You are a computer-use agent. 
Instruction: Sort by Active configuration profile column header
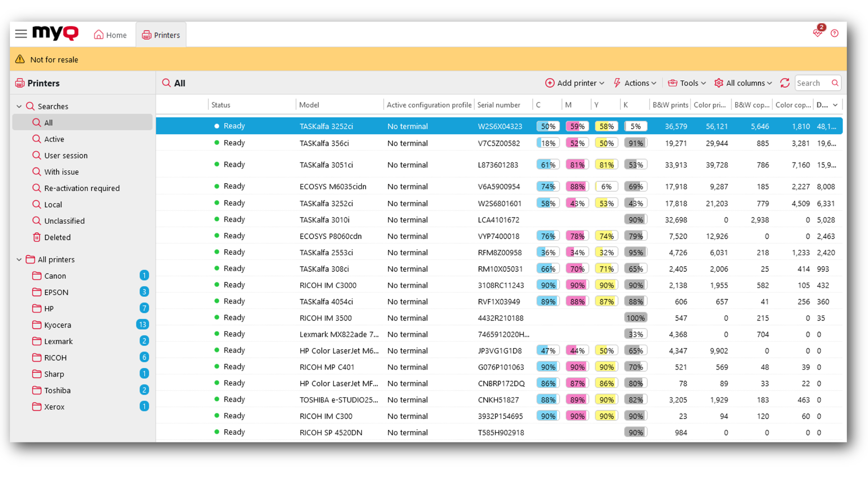pos(429,105)
